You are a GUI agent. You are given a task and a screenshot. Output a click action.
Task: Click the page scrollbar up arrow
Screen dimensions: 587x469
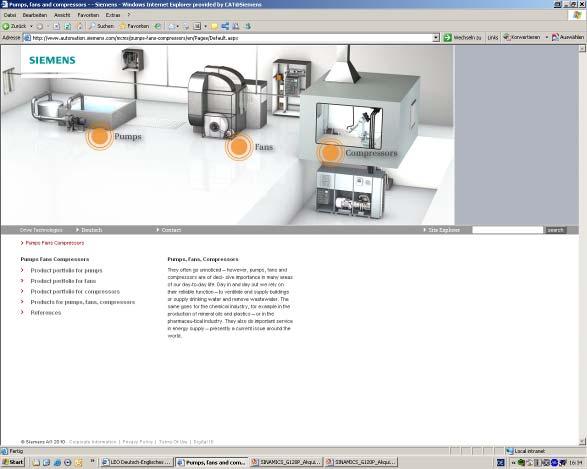[x=582, y=48]
